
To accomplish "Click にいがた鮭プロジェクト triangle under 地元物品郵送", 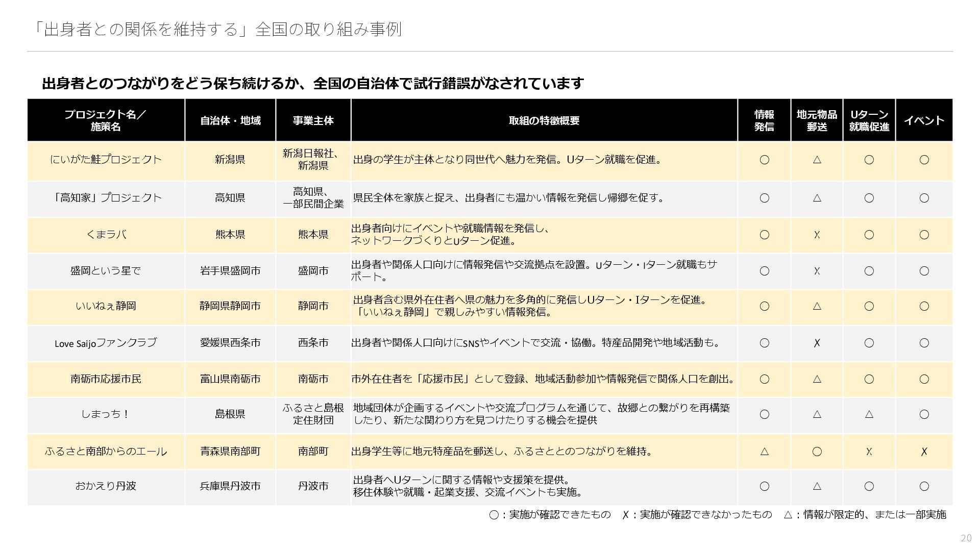I will point(817,160).
